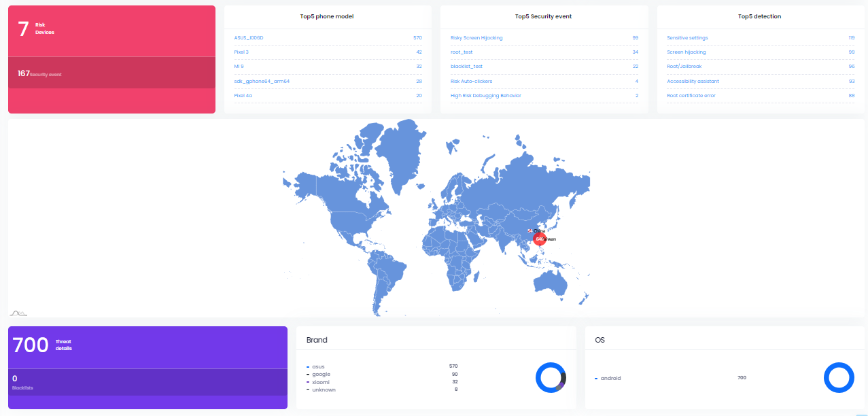Open the 7 Risk Devices card
Viewport: 868px width, 416px height.
(111, 31)
